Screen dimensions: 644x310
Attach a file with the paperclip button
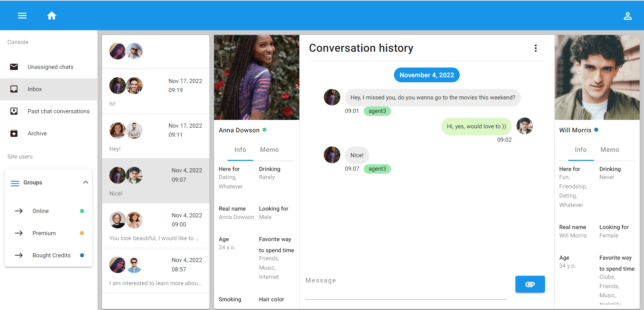pos(530,284)
